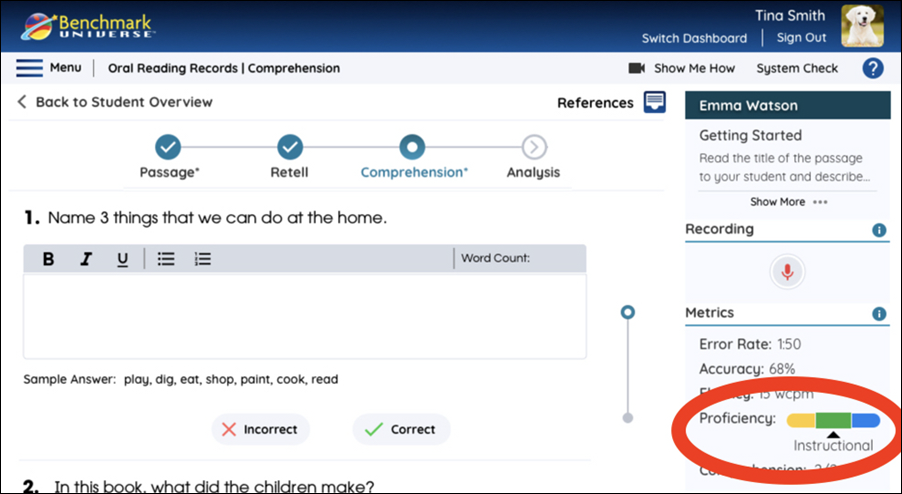
Task: Click the References panel icon
Action: 655,102
